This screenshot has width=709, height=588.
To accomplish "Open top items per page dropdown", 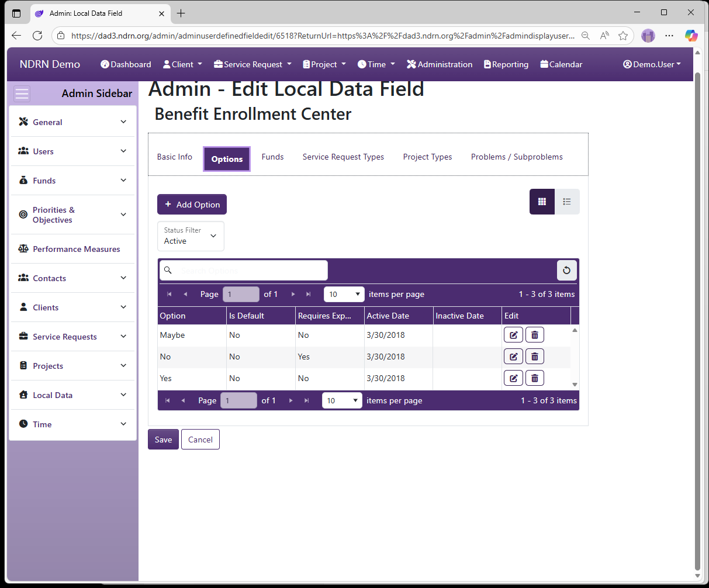I will coord(344,294).
